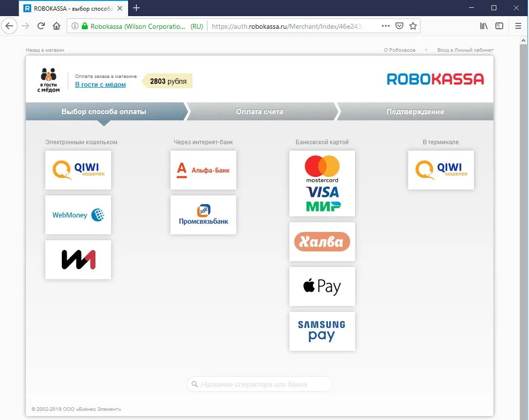This screenshot has width=529, height=420.
Task: Open the Library icon in toolbar
Action: pos(484,26)
